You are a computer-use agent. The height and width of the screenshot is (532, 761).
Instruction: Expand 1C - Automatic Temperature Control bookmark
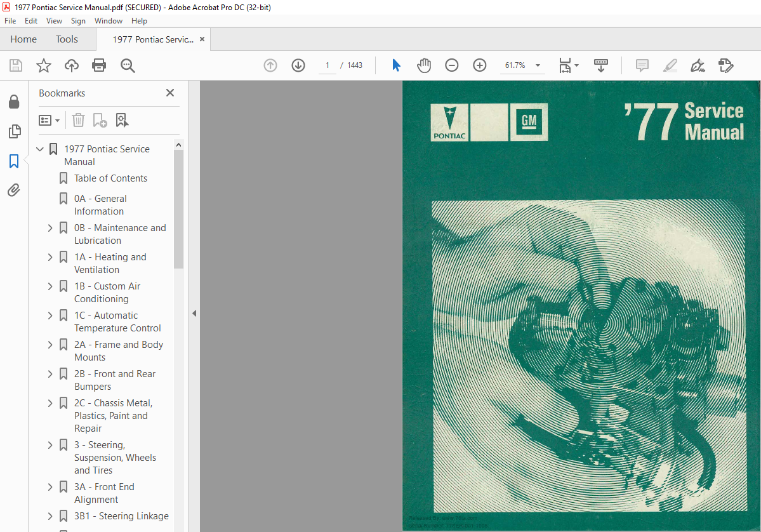click(x=50, y=316)
